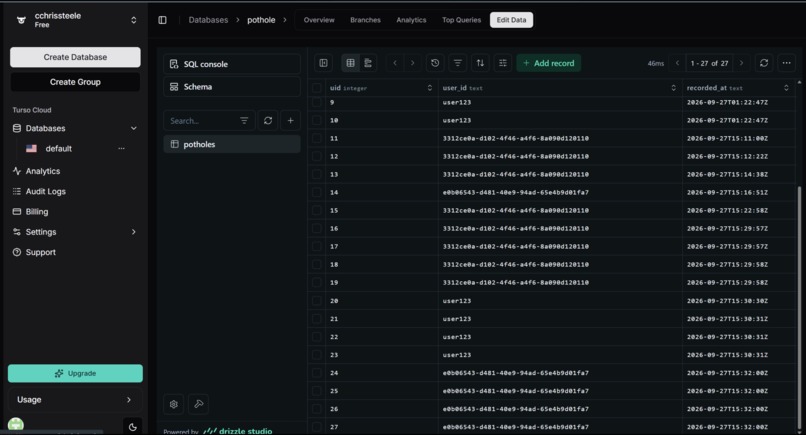Open the Schema view

click(232, 87)
